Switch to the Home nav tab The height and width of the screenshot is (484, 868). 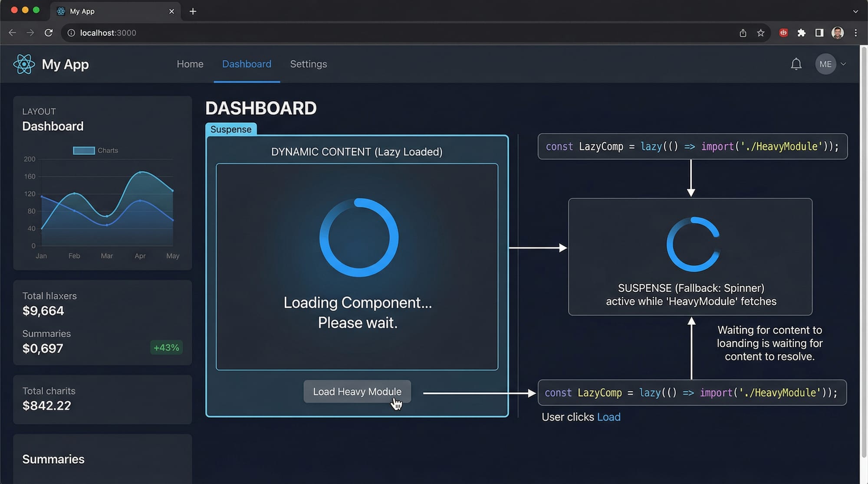(x=190, y=64)
